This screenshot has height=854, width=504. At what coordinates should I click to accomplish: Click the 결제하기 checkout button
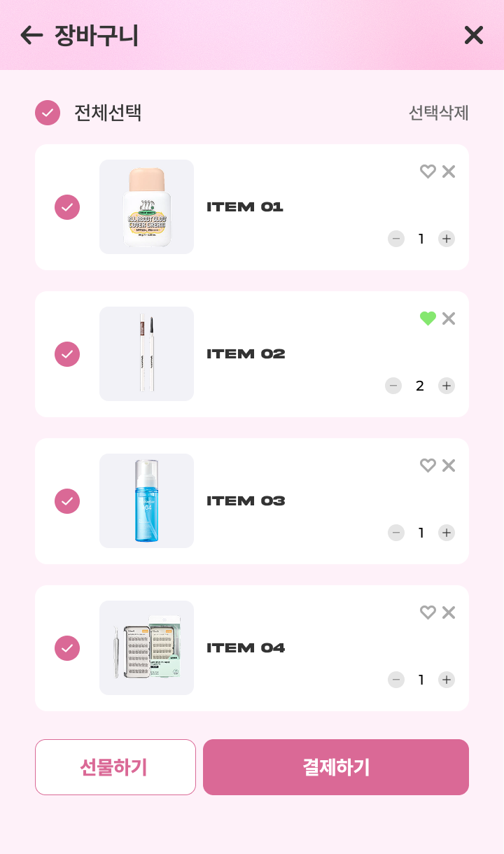tap(336, 767)
